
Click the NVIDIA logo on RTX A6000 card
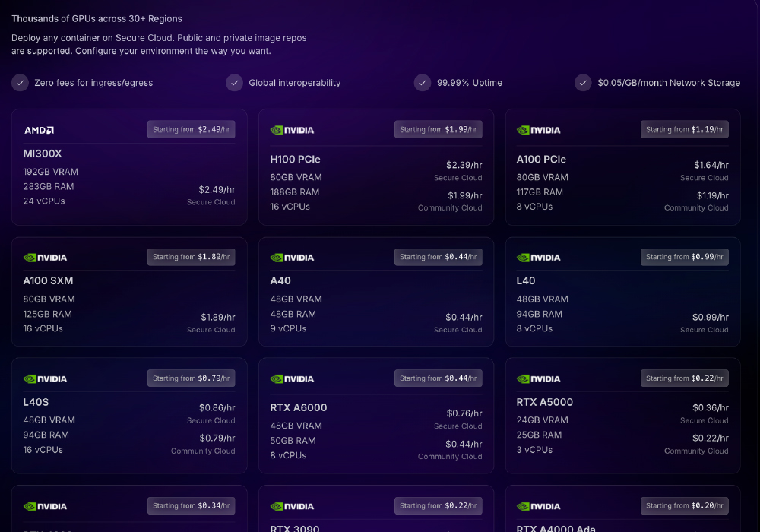click(292, 379)
